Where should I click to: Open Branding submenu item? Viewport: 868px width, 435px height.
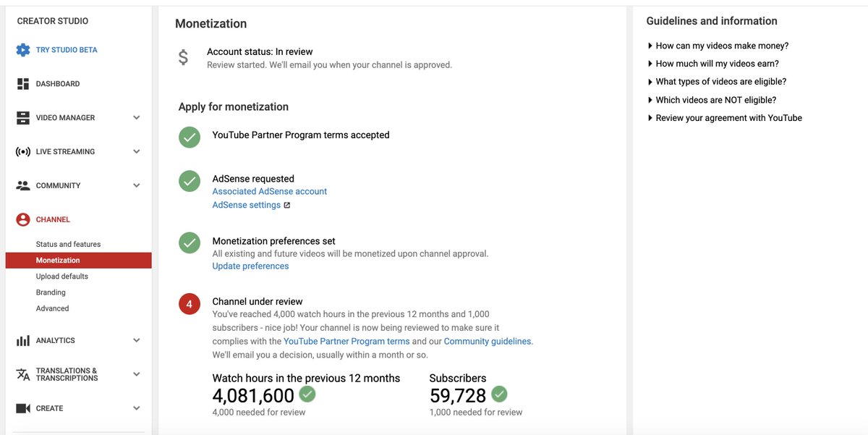[x=51, y=292]
